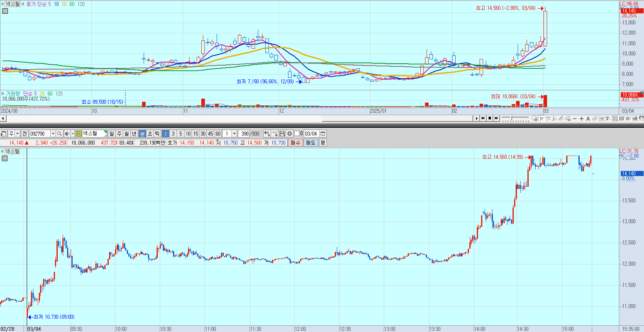Image resolution: width=644 pixels, height=332 pixels.
Task: Click the '전' button beside stock code
Action: coord(24,134)
